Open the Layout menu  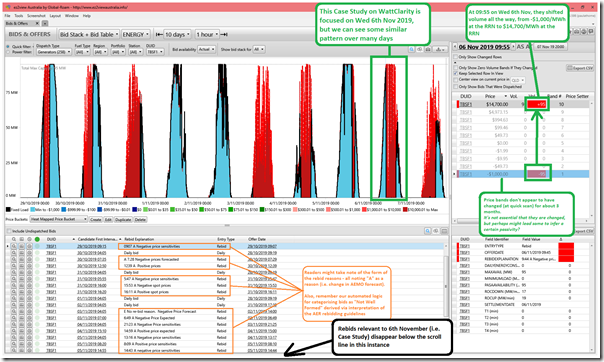55,16
